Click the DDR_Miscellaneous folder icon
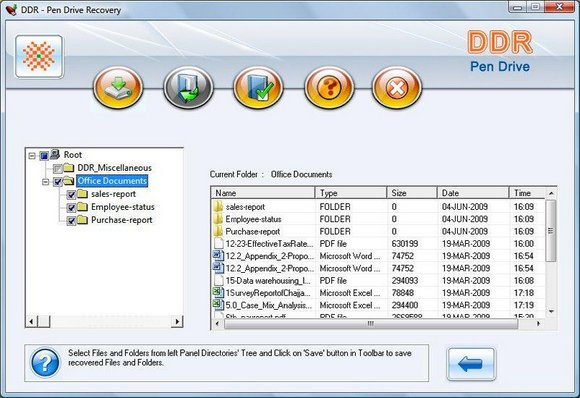Viewport: 580px width, 398px height. 68,168
